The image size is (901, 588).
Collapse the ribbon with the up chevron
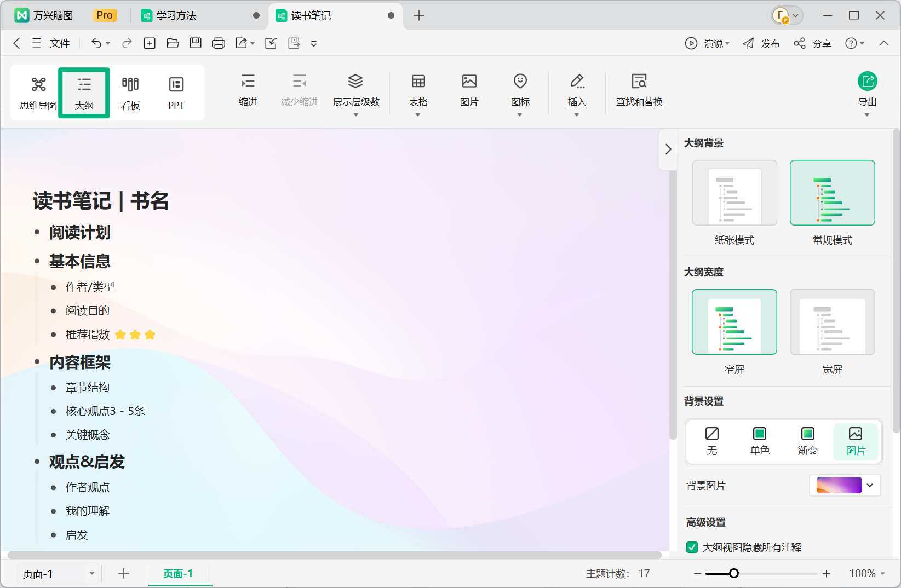click(884, 43)
